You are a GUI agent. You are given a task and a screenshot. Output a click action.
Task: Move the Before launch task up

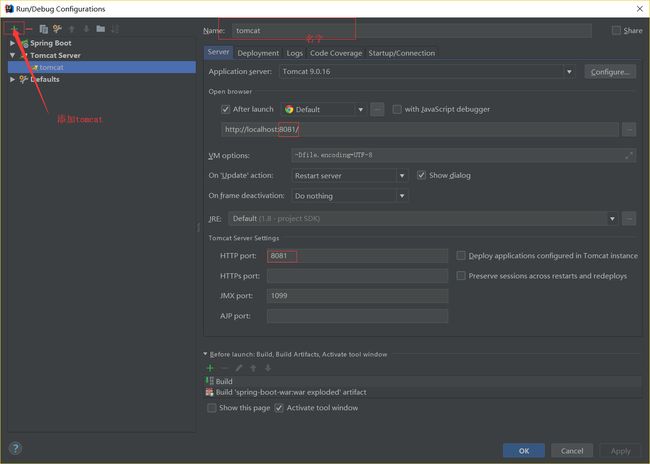click(x=253, y=368)
